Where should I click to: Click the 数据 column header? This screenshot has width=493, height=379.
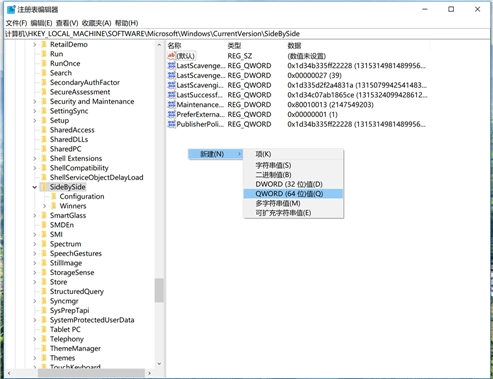tap(294, 46)
